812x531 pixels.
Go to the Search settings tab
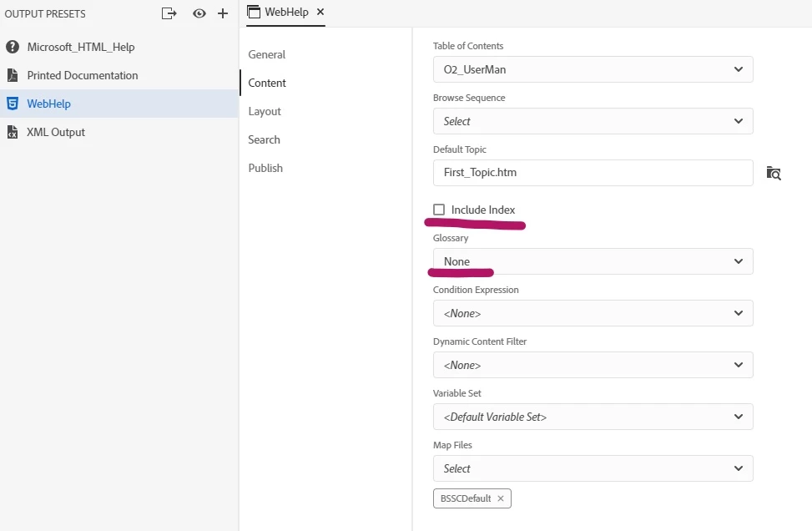(x=264, y=139)
